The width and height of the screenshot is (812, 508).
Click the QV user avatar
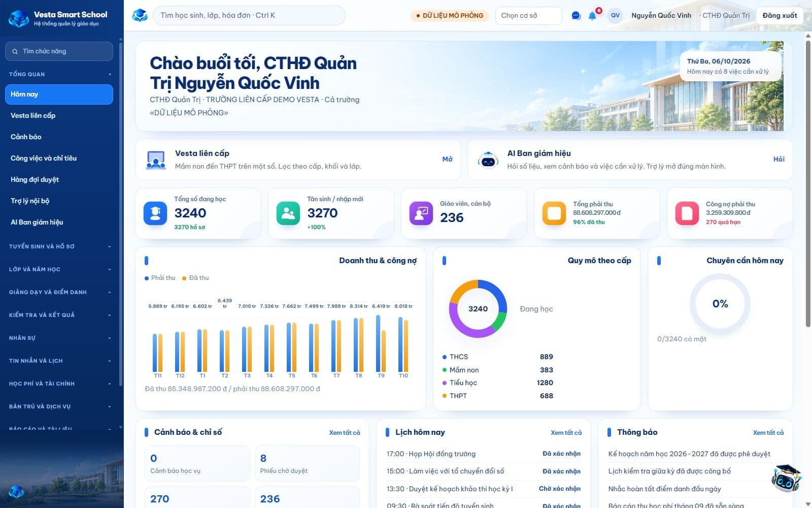[x=615, y=16]
